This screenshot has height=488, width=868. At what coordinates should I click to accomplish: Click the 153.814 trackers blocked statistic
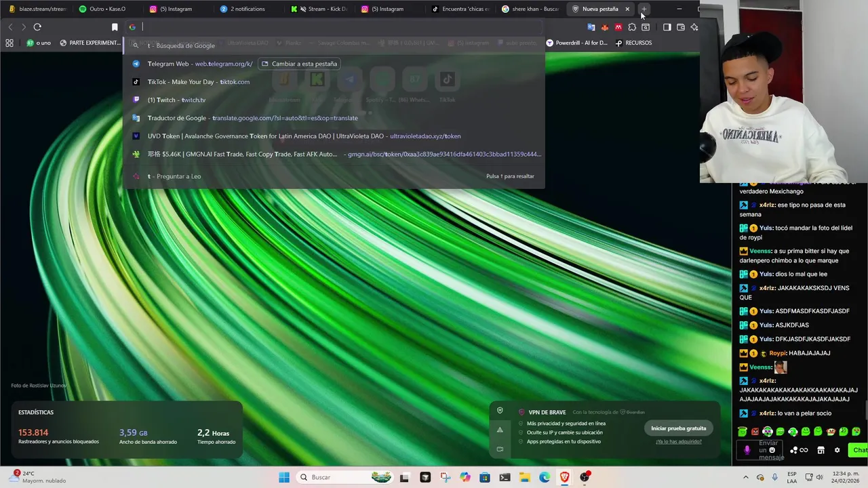click(58, 436)
